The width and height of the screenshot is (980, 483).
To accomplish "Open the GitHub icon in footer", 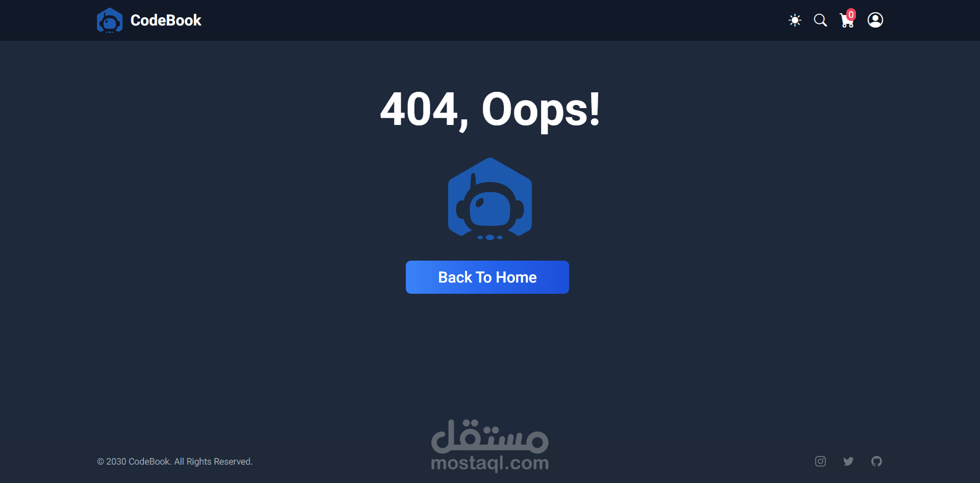I will [x=876, y=461].
